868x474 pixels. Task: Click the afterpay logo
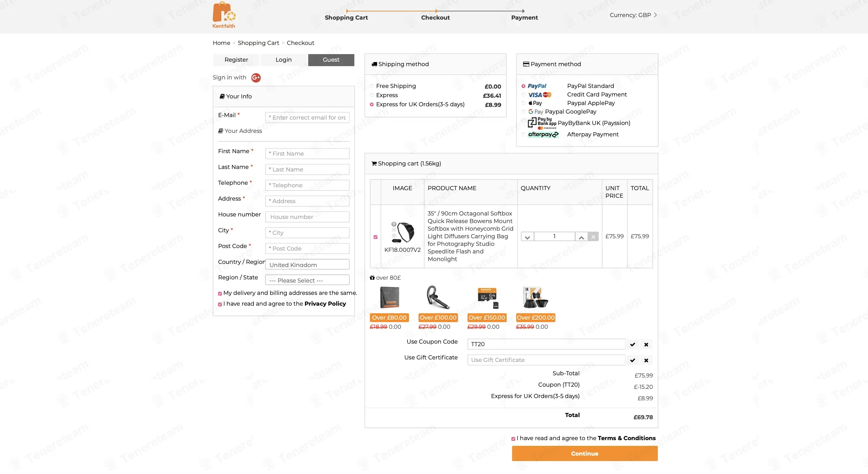[x=543, y=134]
